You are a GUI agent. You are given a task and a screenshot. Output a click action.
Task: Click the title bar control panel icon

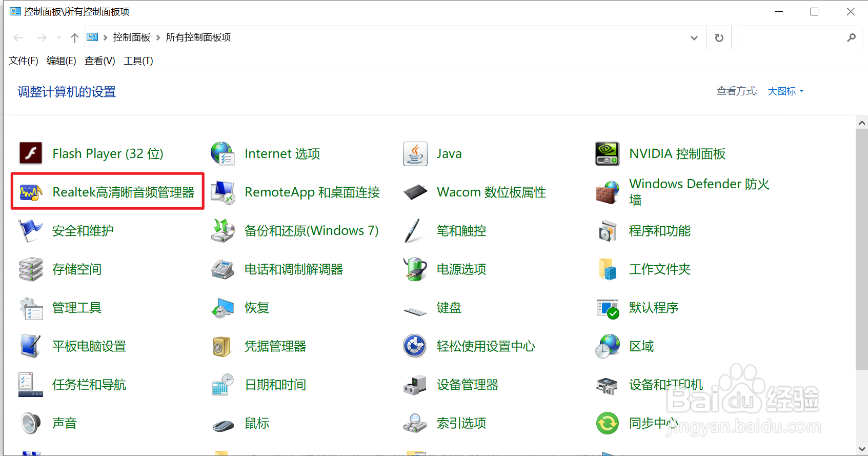pos(15,11)
